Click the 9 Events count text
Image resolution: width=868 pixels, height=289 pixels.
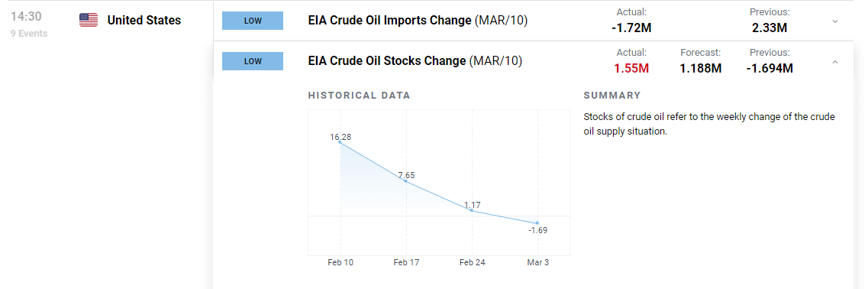(29, 34)
